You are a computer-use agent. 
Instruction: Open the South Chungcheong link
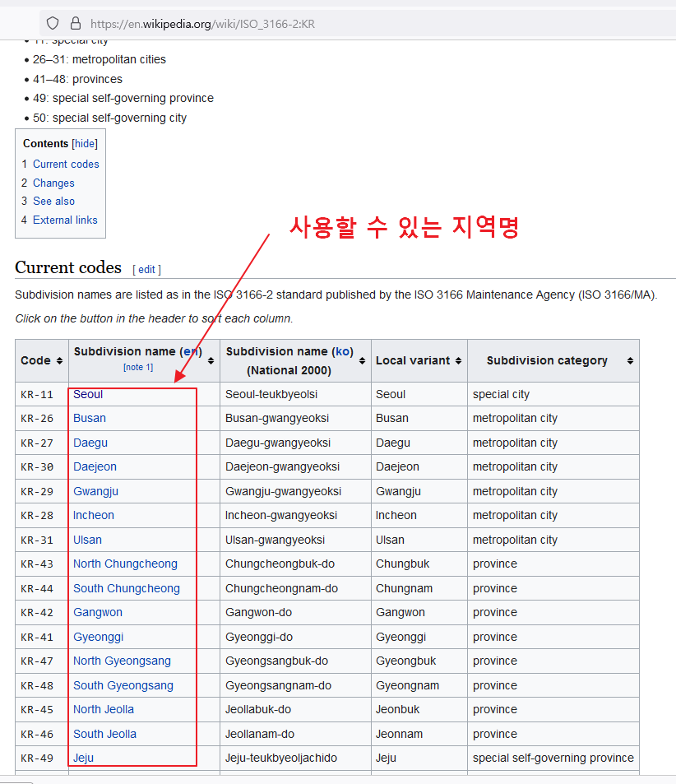(127, 588)
